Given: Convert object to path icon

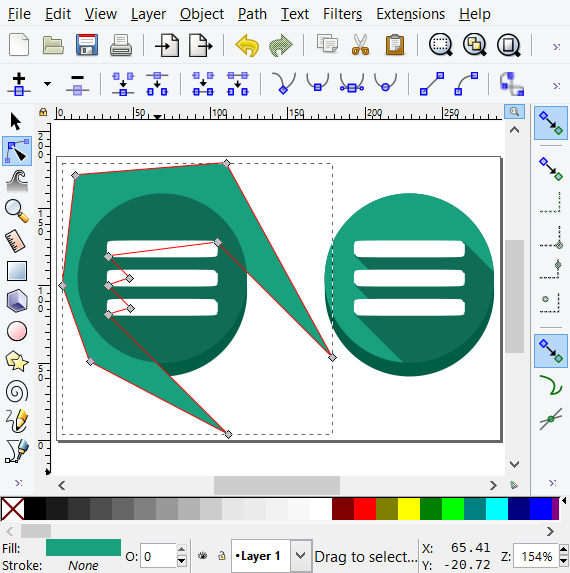Looking at the screenshot, I should point(512,84).
